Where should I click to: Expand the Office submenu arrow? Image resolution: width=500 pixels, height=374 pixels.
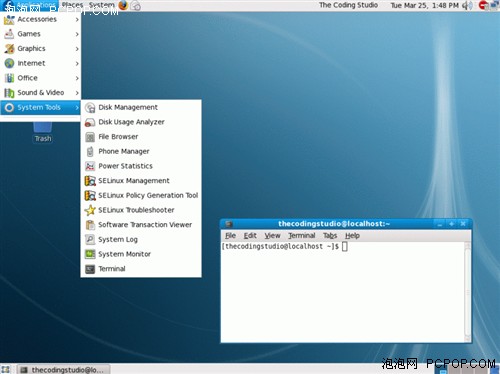[x=77, y=78]
